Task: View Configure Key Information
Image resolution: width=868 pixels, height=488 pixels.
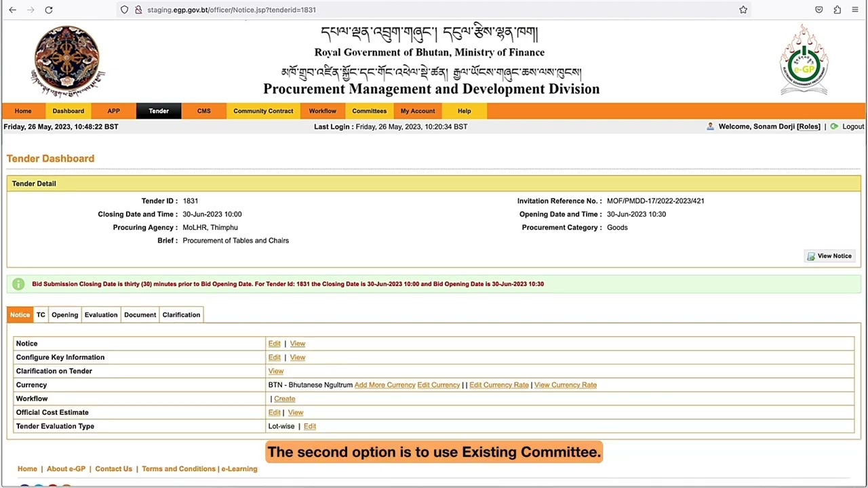Action: point(298,357)
